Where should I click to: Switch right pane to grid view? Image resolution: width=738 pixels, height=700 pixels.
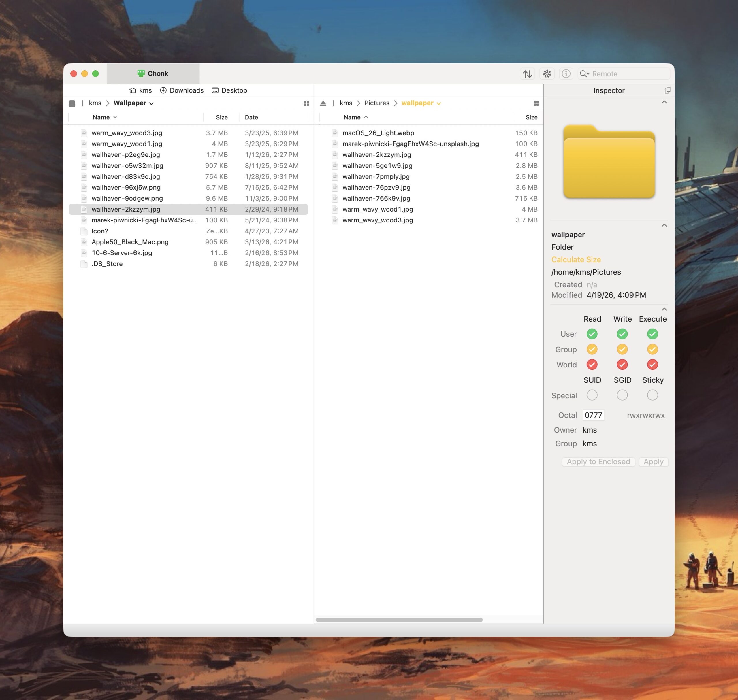click(536, 103)
